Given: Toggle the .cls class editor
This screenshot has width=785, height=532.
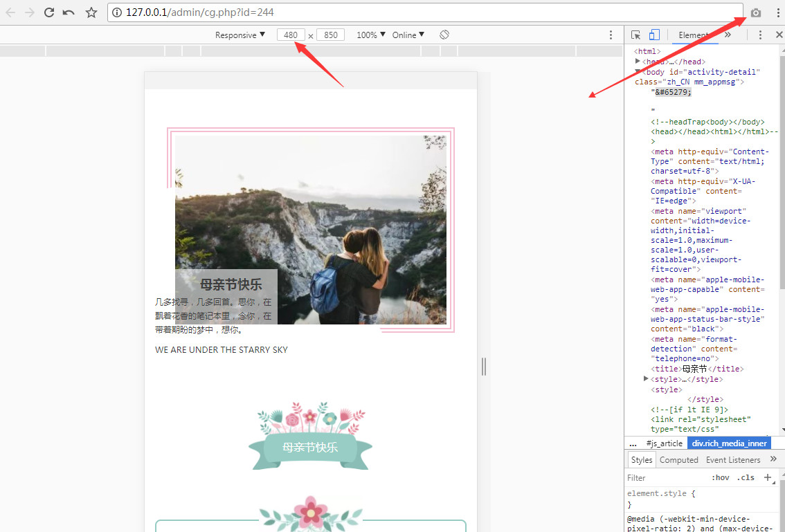Looking at the screenshot, I should pos(746,477).
